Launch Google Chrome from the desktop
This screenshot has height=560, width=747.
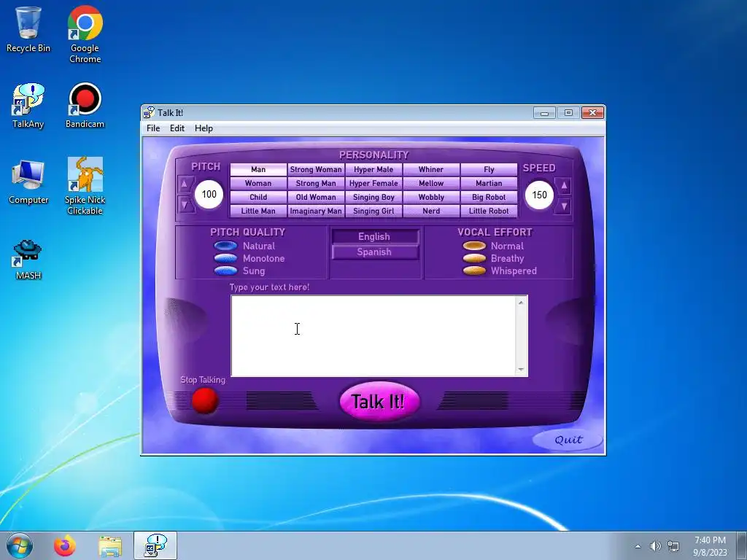[85, 34]
